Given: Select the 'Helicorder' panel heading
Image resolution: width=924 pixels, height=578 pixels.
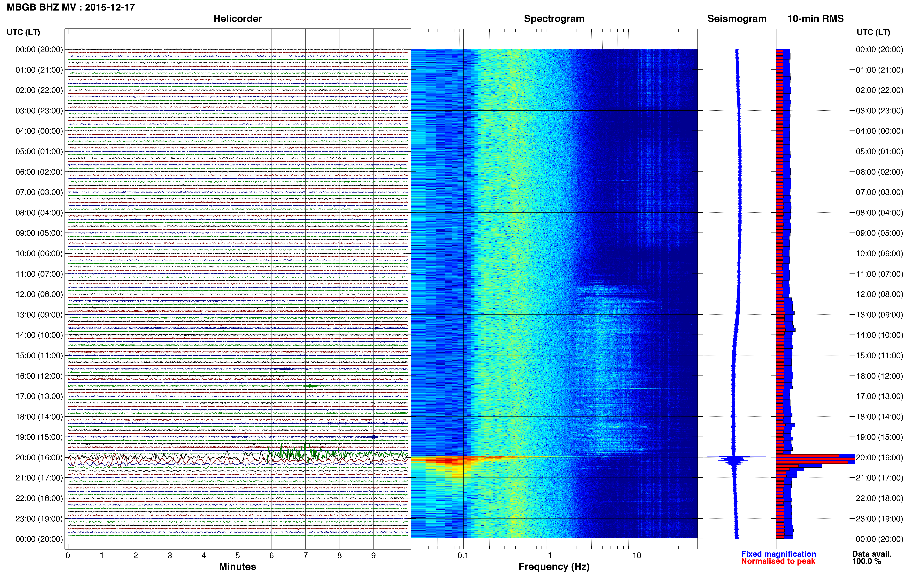Looking at the screenshot, I should click(x=238, y=19).
